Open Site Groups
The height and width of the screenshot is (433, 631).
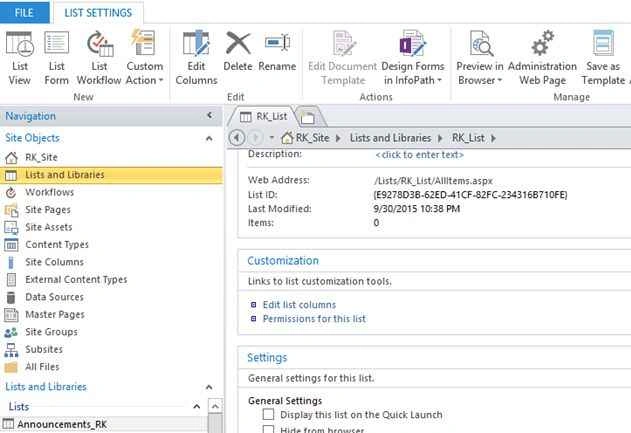tap(51, 332)
